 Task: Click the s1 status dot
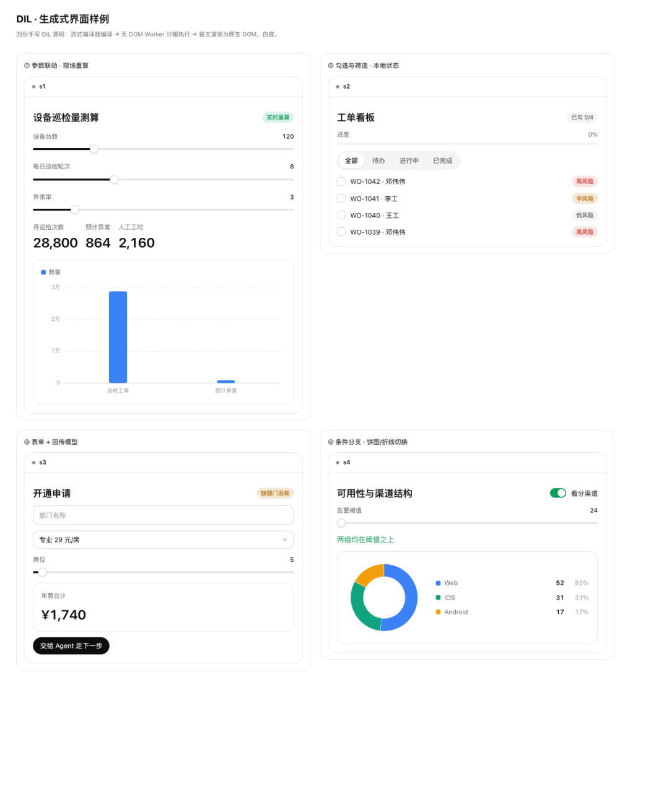point(33,87)
